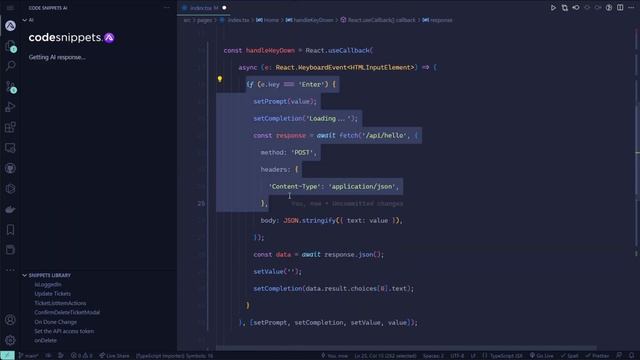
Task: Collapse the AI section chevron
Action: tap(24, 20)
